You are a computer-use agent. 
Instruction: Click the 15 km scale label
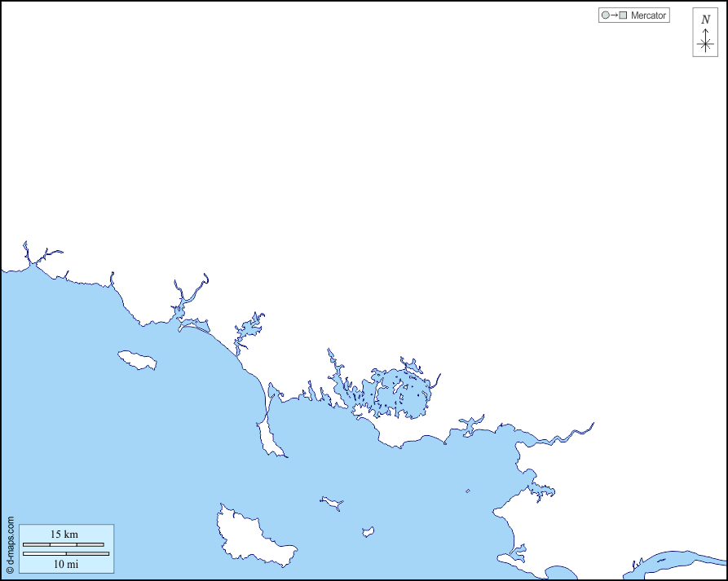64,534
